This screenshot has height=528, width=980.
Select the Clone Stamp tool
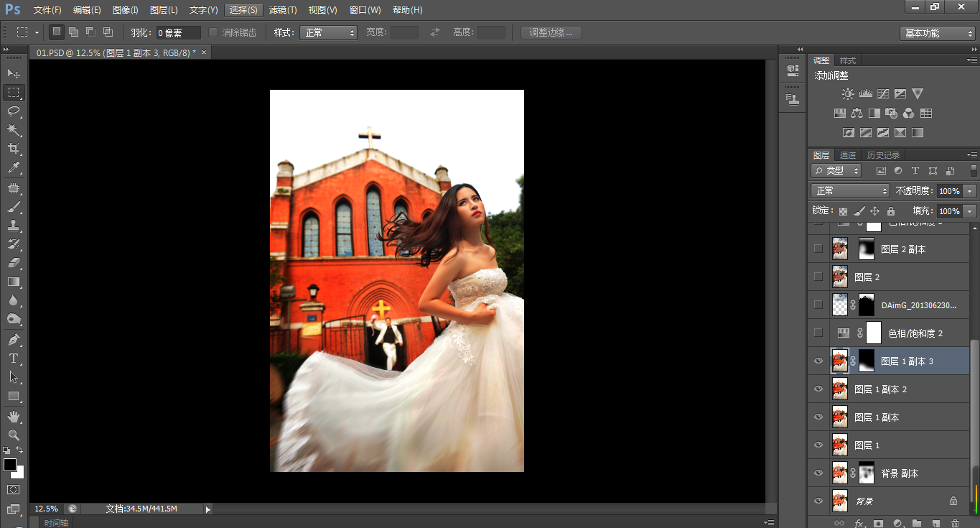pos(14,226)
